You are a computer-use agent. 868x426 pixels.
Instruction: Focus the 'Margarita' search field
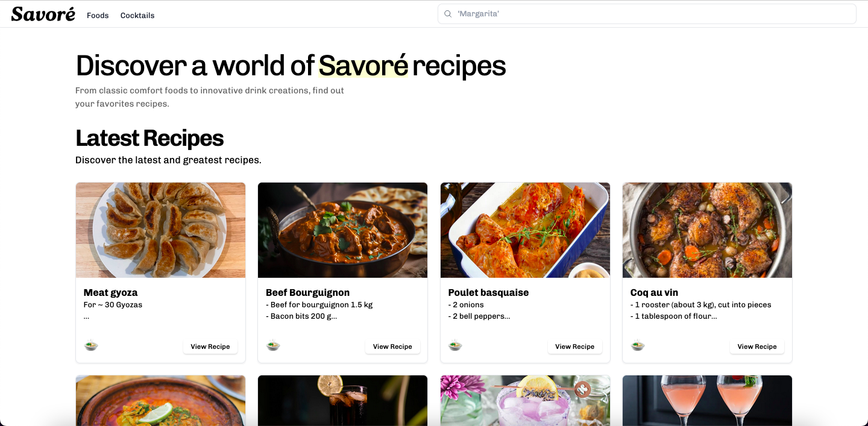(651, 14)
